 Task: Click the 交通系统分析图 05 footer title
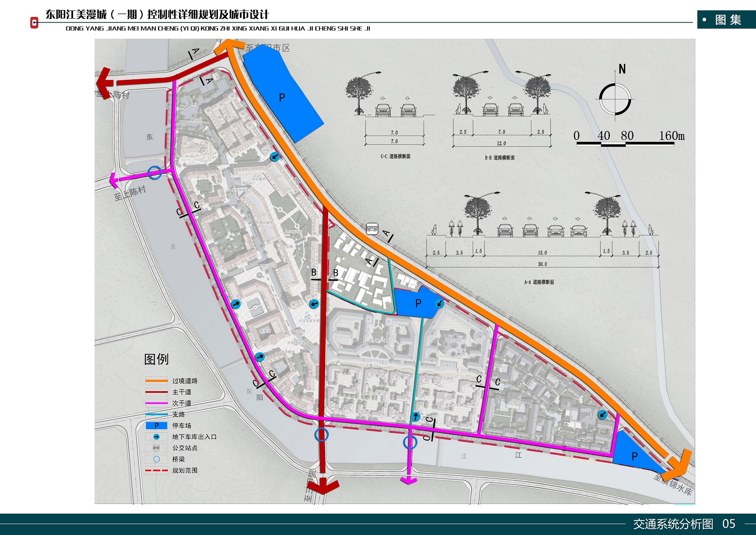point(684,524)
